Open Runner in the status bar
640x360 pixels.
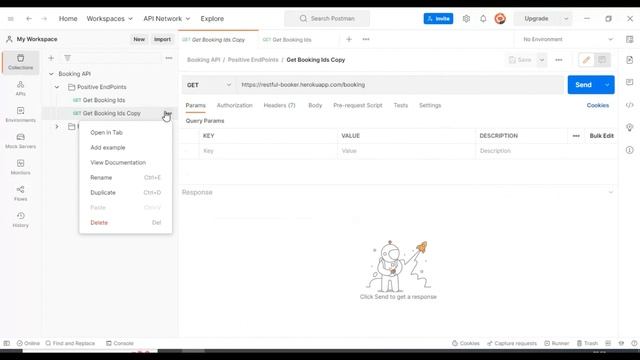click(x=556, y=343)
